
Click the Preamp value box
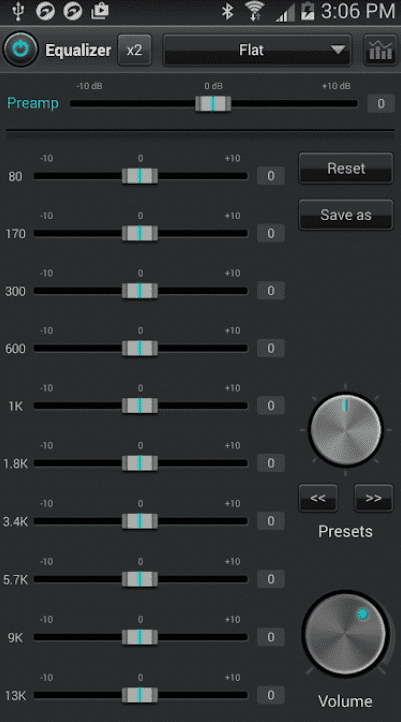tap(381, 104)
